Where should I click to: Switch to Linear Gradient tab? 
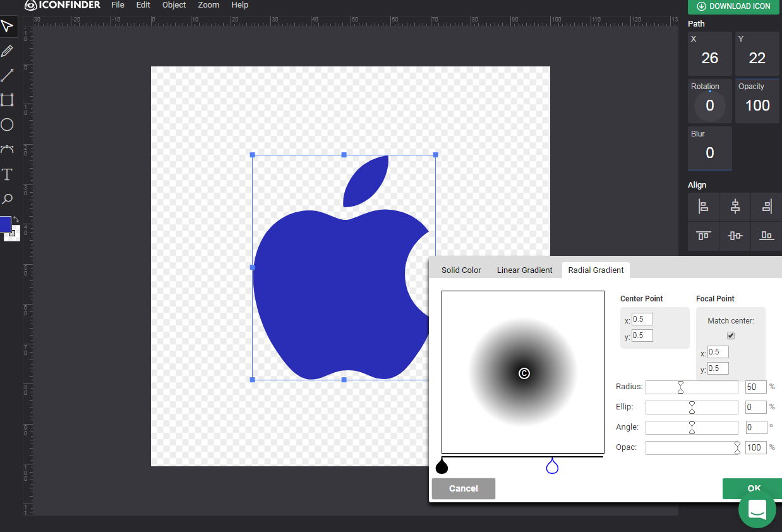(x=524, y=270)
